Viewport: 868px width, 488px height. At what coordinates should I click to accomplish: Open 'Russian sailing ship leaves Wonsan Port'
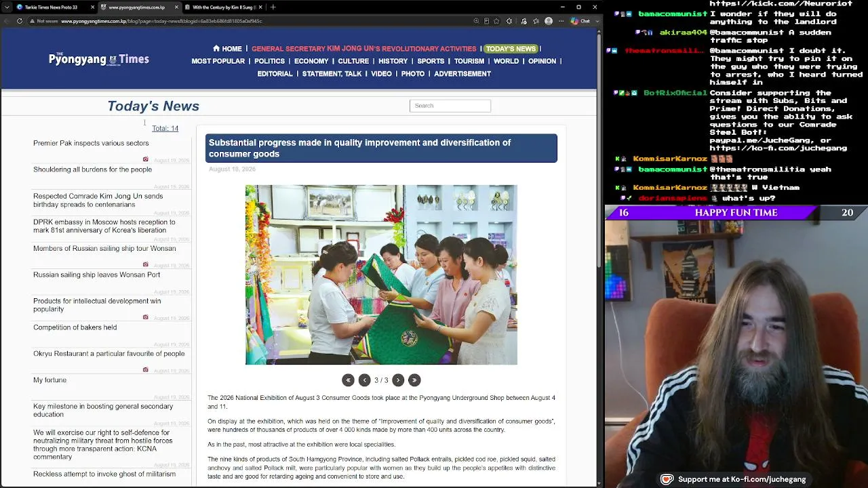[97, 274]
